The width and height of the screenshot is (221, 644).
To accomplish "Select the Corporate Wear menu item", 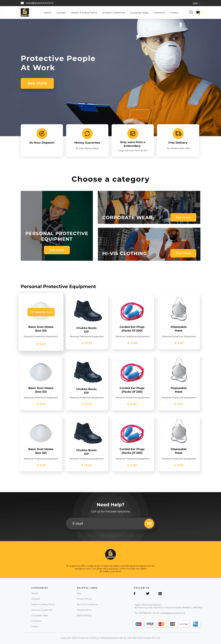I will [139, 13].
